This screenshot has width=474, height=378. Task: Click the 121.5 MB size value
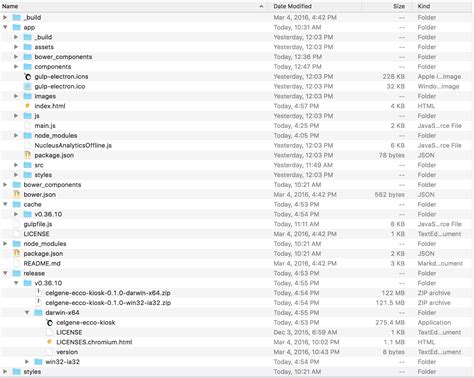390,303
